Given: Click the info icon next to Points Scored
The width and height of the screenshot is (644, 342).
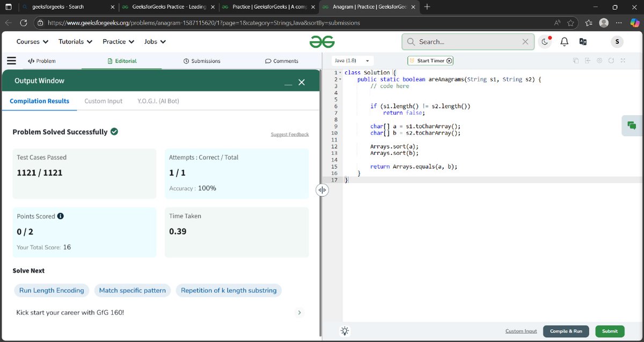Looking at the screenshot, I should pyautogui.click(x=61, y=216).
